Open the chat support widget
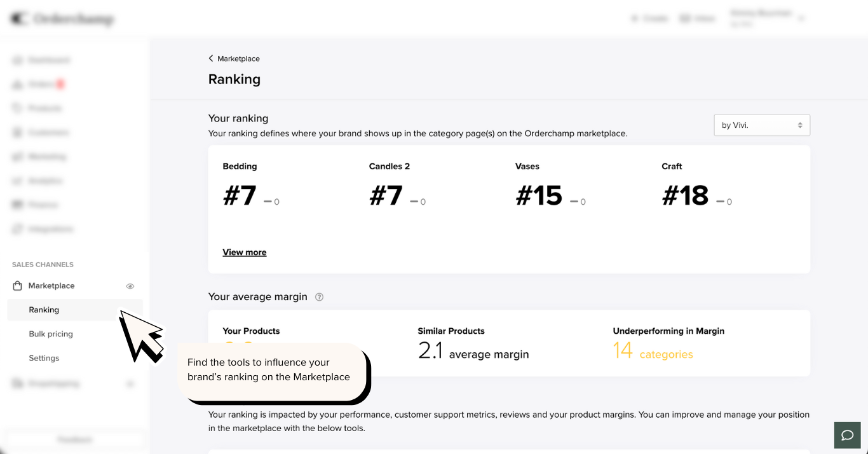Viewport: 868px width, 454px height. 847,436
